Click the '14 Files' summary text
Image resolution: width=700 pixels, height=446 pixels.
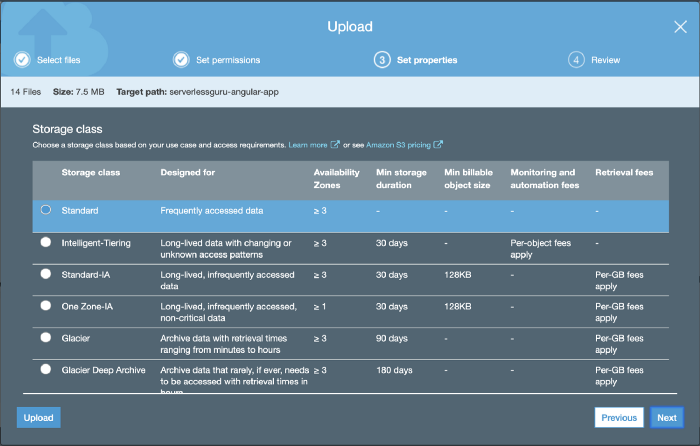click(25, 92)
